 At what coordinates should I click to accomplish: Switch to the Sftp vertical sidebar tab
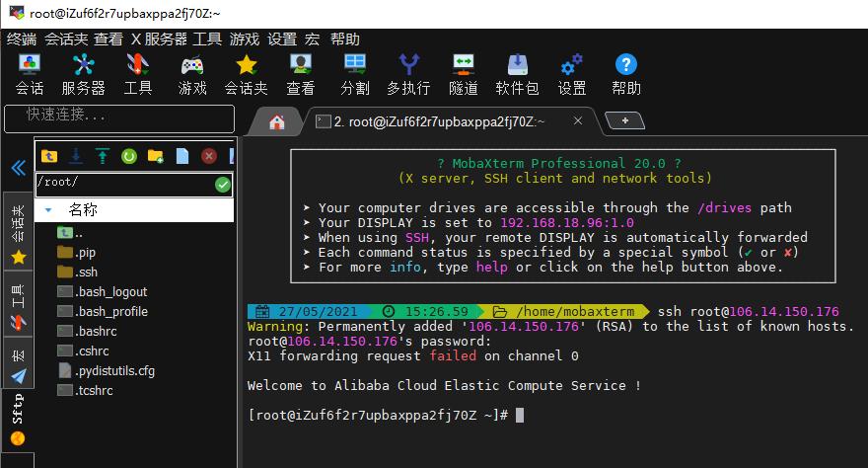click(x=19, y=420)
